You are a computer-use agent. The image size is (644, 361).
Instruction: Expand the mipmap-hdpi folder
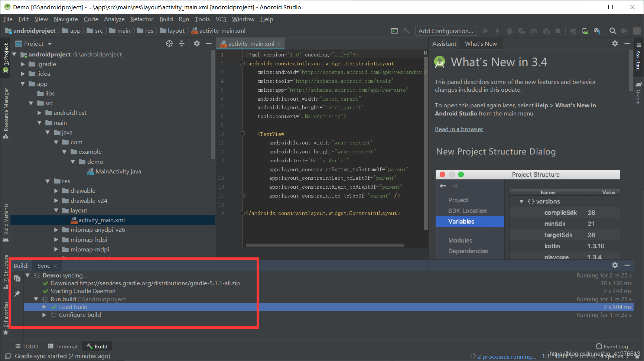pyautogui.click(x=56, y=240)
